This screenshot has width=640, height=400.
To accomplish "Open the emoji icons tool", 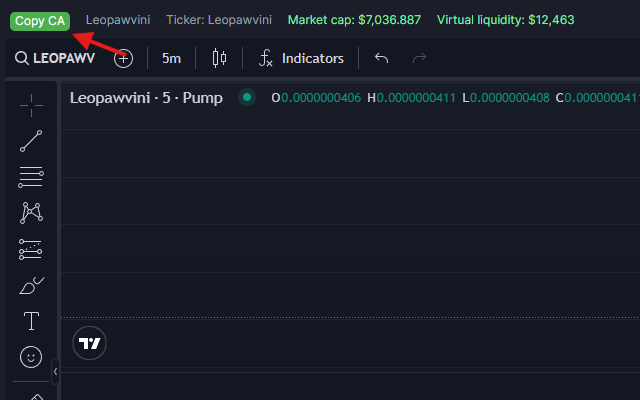I will tap(31, 357).
